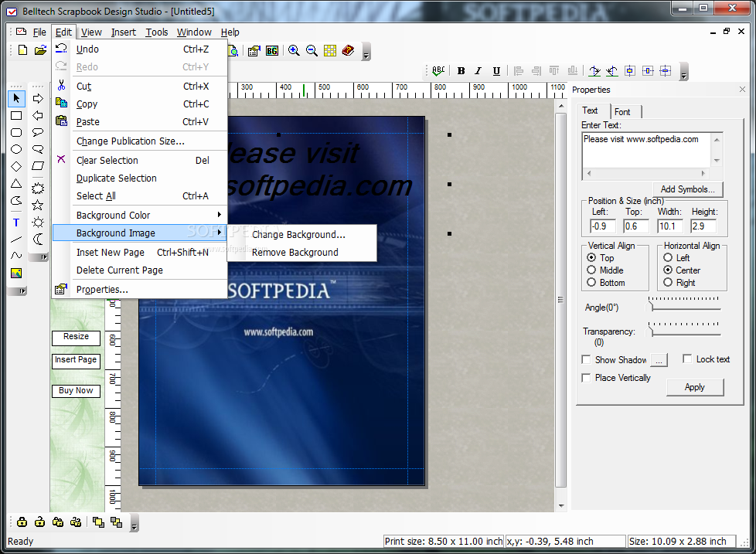Pick the rounded rectangle shape tool
The width and height of the screenshot is (756, 554).
pyautogui.click(x=16, y=132)
